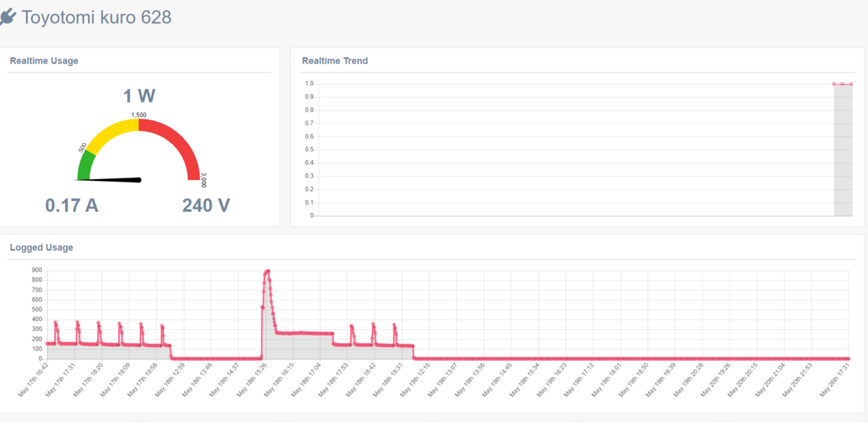Click the Logged Usage panel heading
Viewport: 868px width, 423px height.
point(41,247)
